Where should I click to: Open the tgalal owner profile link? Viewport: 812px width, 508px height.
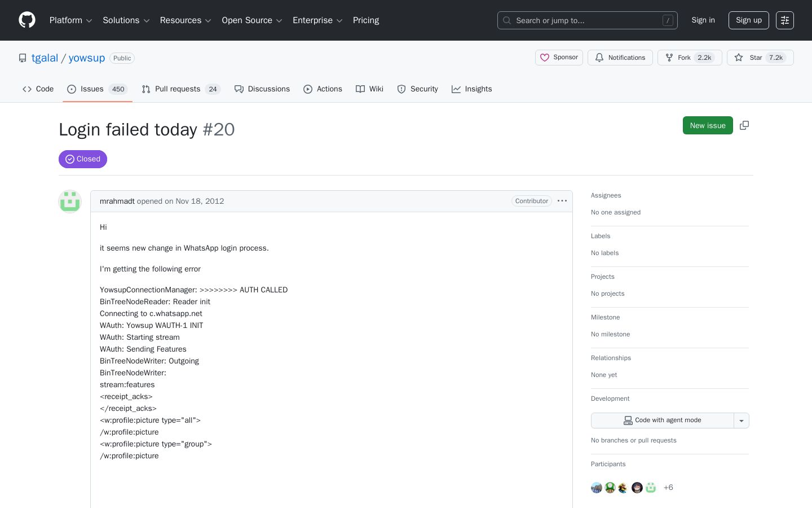coord(45,58)
